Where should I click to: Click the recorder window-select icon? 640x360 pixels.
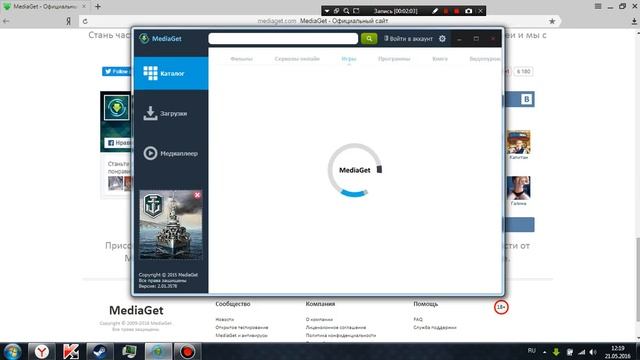(336, 11)
